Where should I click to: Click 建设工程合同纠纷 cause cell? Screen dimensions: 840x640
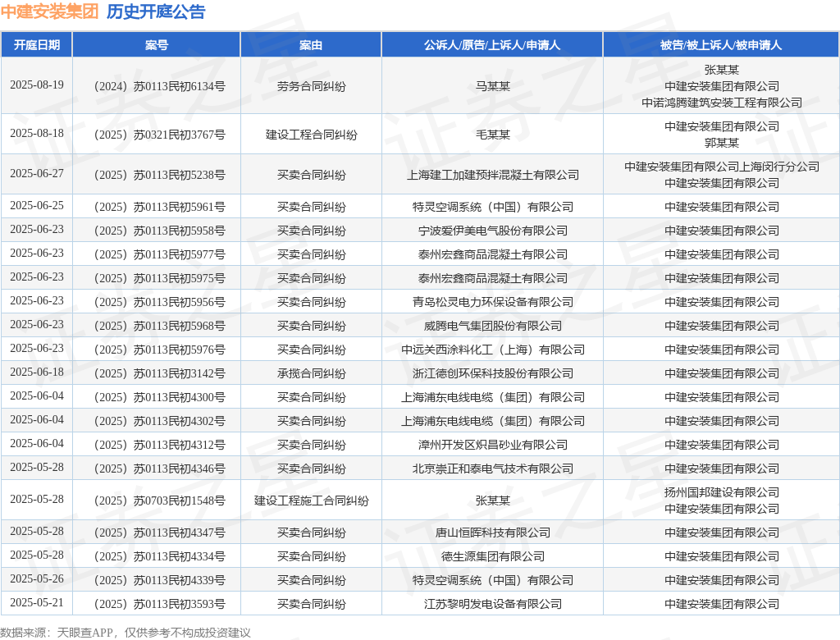coord(311,135)
